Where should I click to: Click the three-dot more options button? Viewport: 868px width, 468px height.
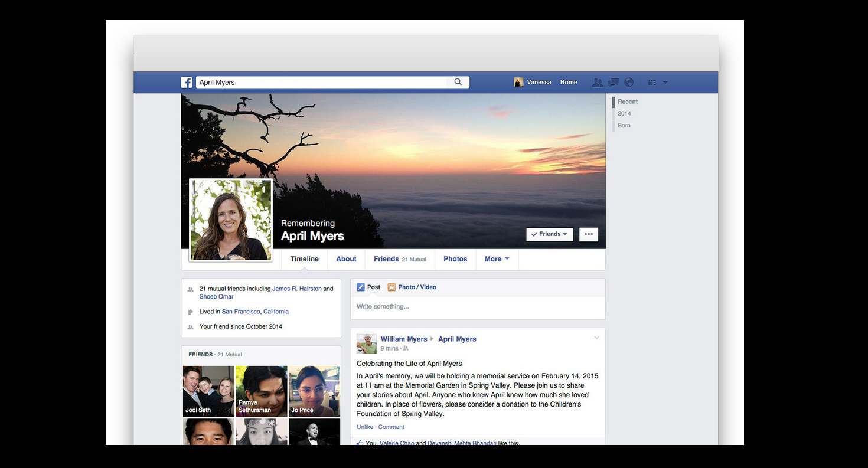coord(589,234)
